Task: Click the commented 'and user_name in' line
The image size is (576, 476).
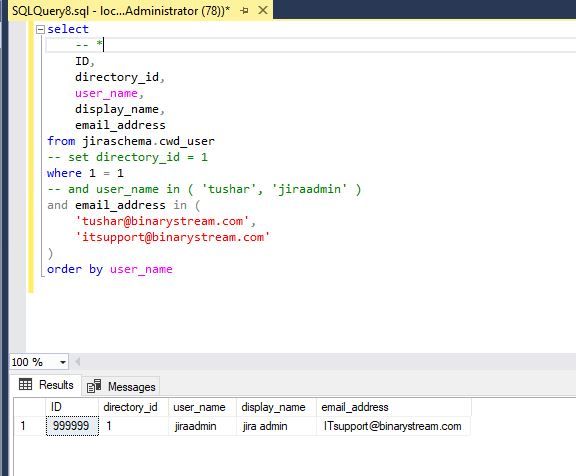Action: (204, 189)
